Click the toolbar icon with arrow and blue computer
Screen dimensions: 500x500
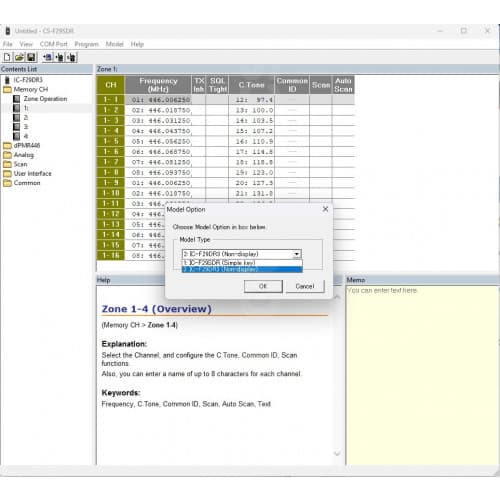pos(48,57)
